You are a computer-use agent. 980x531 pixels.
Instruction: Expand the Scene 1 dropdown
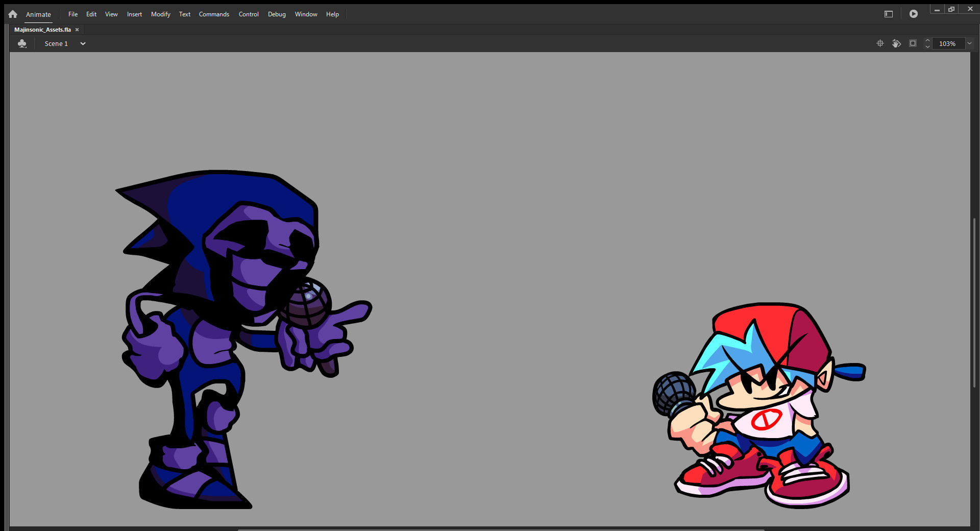point(83,44)
